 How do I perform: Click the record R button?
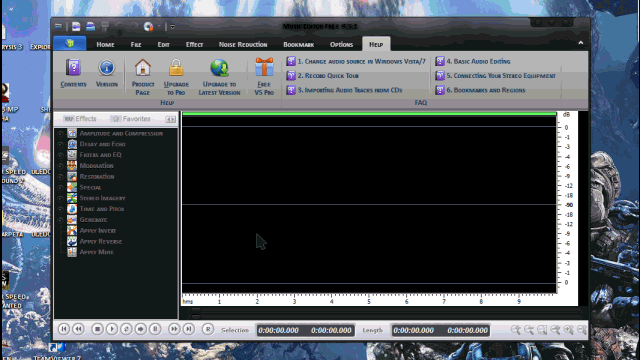[x=208, y=329]
